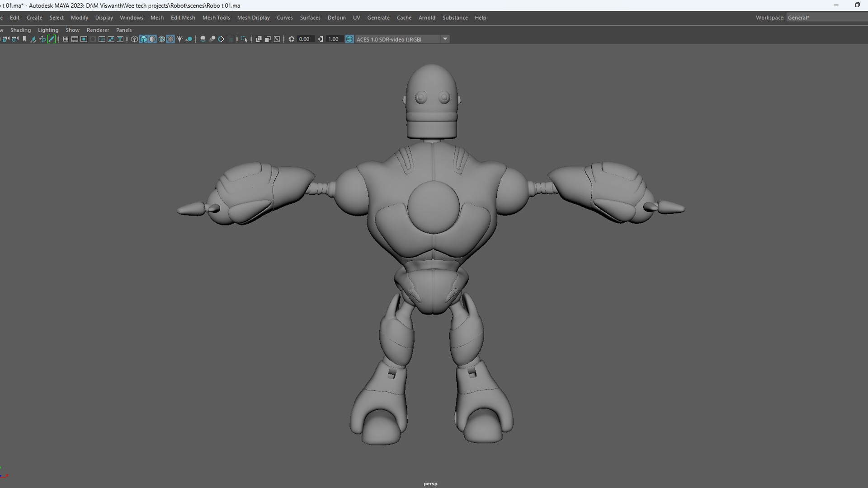
Task: Click the motion blur icon
Action: point(212,39)
